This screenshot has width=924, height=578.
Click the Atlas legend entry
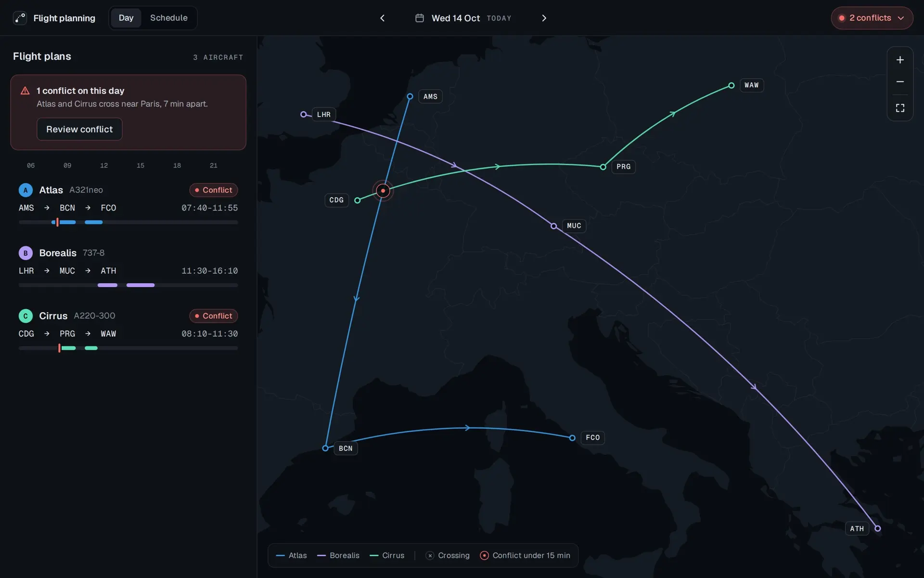coord(291,555)
